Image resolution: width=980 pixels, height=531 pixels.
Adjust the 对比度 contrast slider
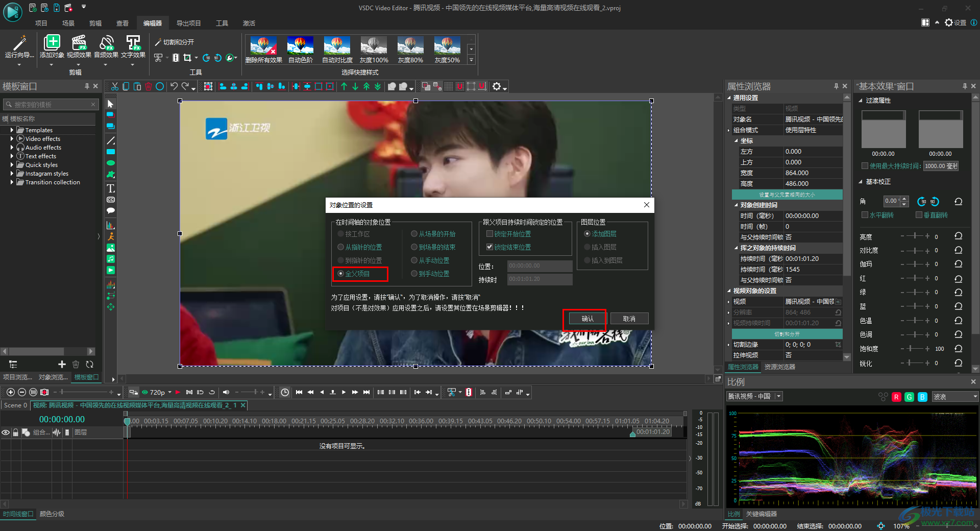[914, 250]
